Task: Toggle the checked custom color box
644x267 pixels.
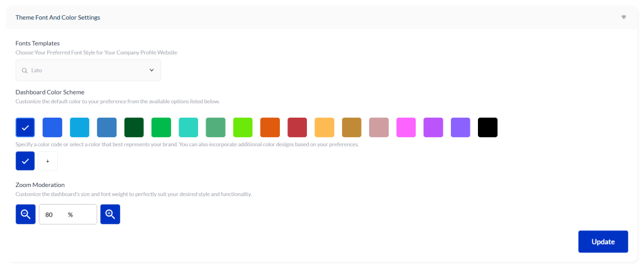Action: click(x=25, y=161)
